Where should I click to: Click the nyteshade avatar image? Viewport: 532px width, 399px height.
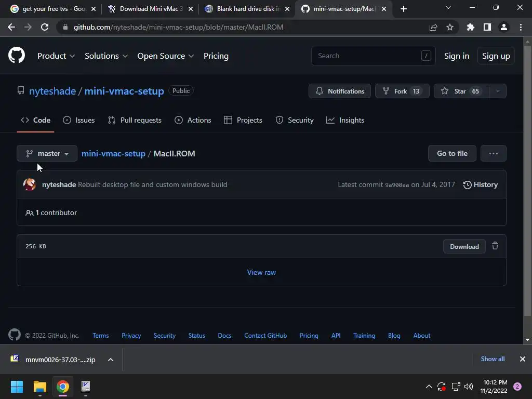click(x=30, y=184)
